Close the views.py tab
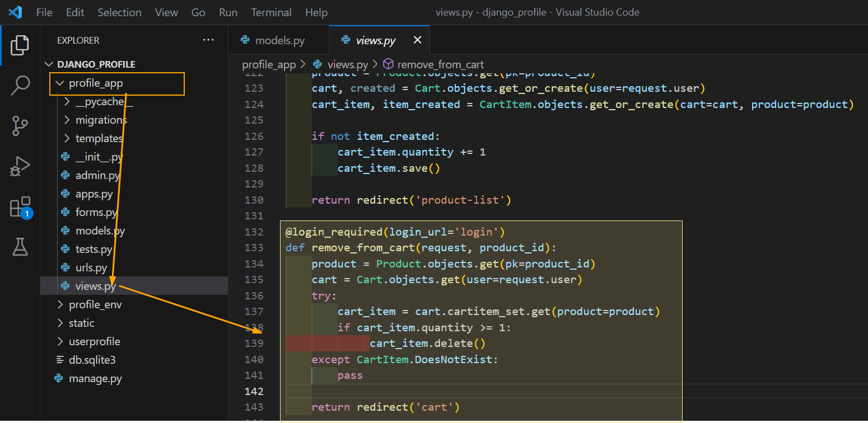The height and width of the screenshot is (423, 868). (417, 40)
